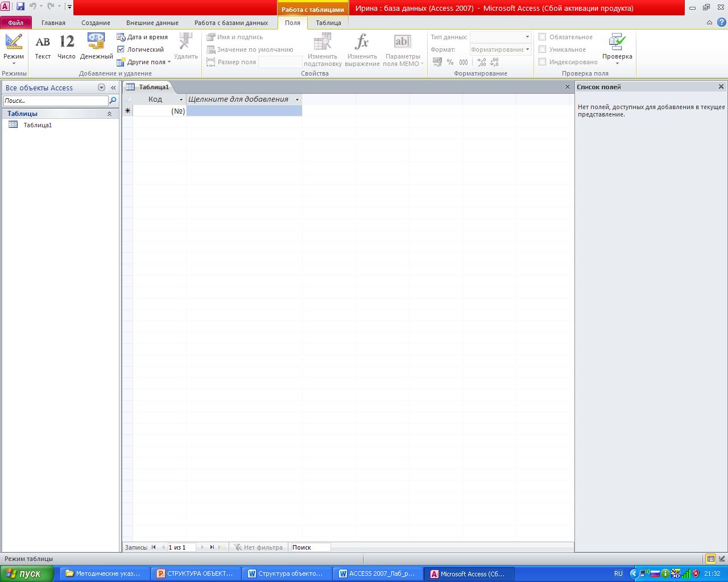Click Значение по умолчанию button
This screenshot has width=728, height=582.
[x=250, y=49]
